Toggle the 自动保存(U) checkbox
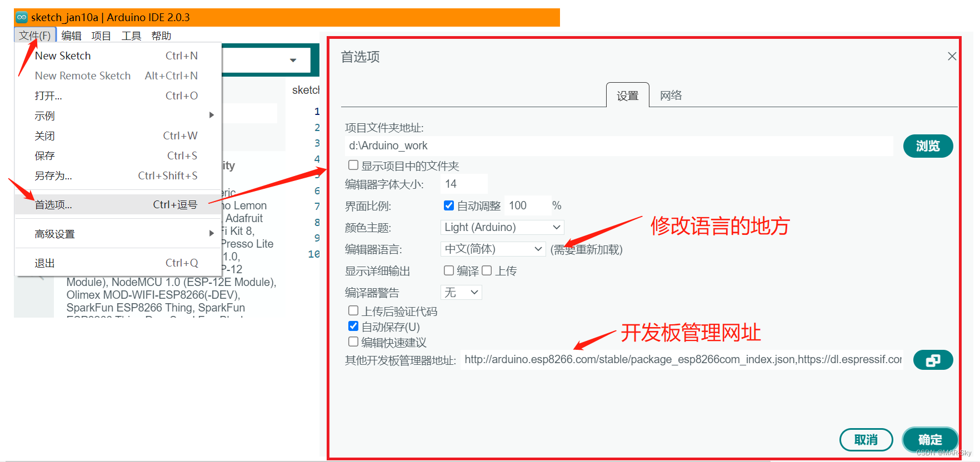980x462 pixels. (353, 326)
